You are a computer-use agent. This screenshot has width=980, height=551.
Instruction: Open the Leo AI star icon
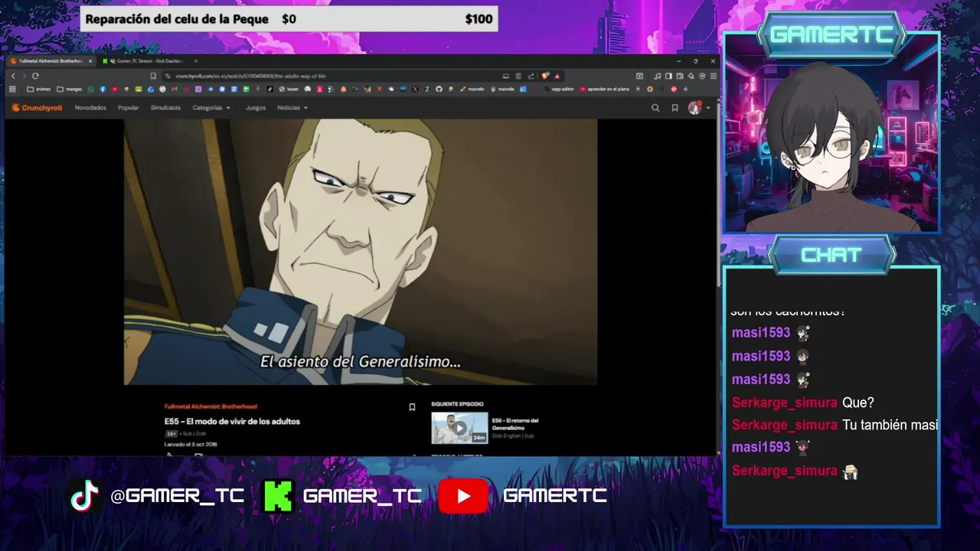click(x=691, y=76)
